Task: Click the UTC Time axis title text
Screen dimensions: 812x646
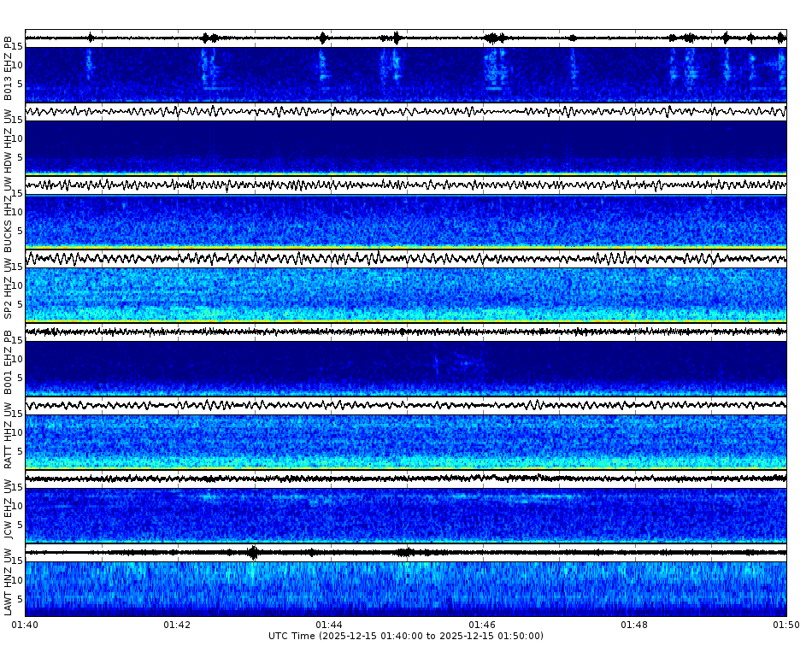Action: pos(406,637)
